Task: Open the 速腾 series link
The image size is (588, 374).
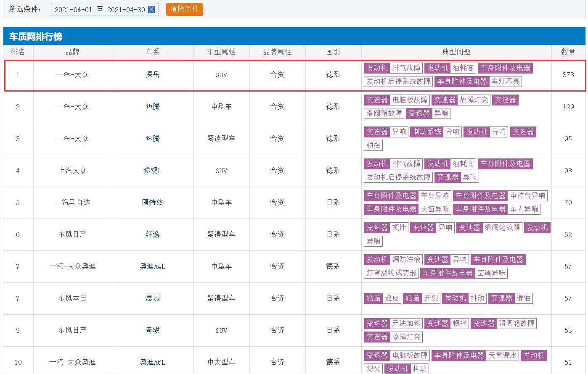Action: (x=153, y=139)
